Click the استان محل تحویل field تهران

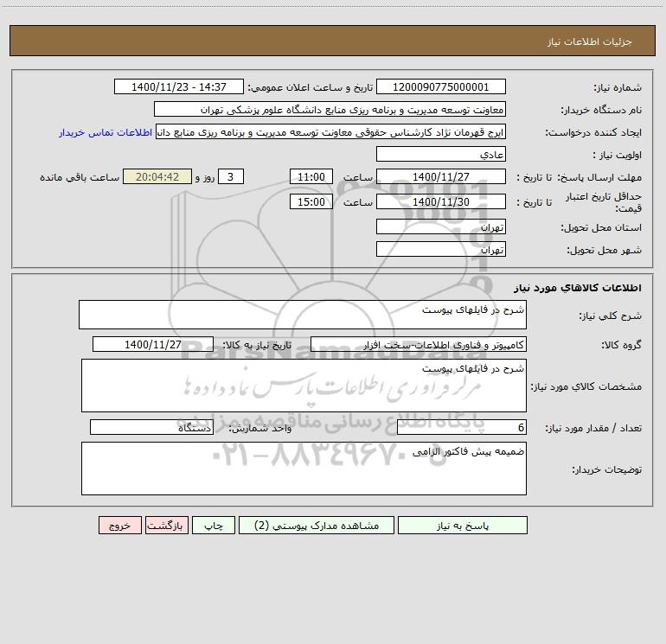click(x=441, y=226)
